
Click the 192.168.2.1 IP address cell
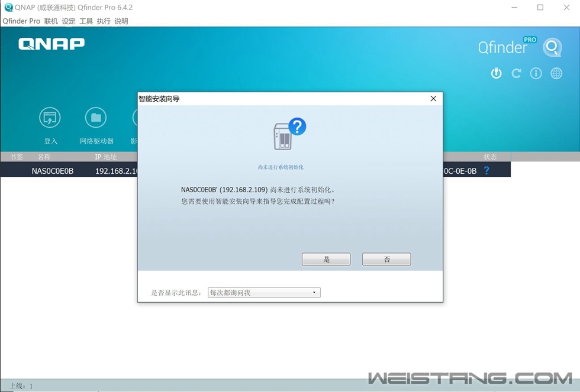(116, 171)
